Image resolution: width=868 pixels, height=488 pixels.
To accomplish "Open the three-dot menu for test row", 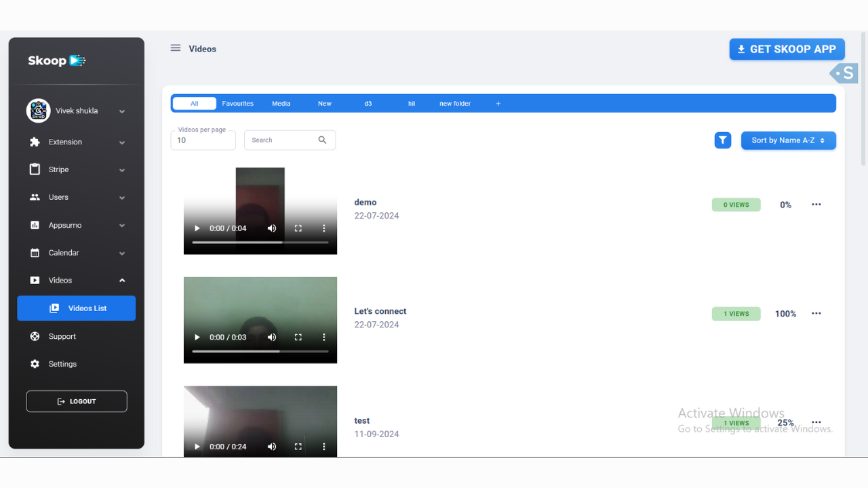I will point(816,422).
